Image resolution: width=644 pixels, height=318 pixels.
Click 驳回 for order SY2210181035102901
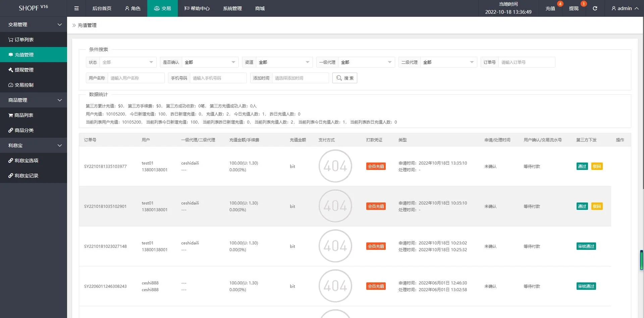(x=597, y=206)
